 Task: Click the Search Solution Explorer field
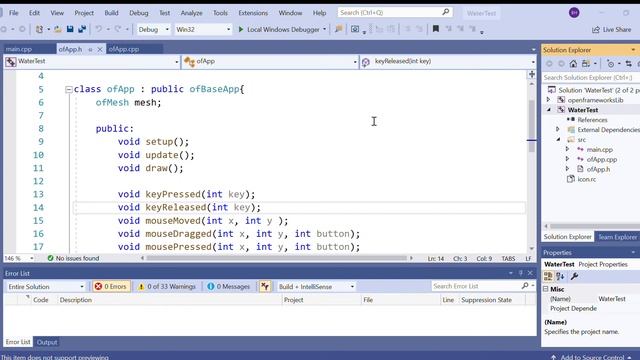tap(591, 77)
